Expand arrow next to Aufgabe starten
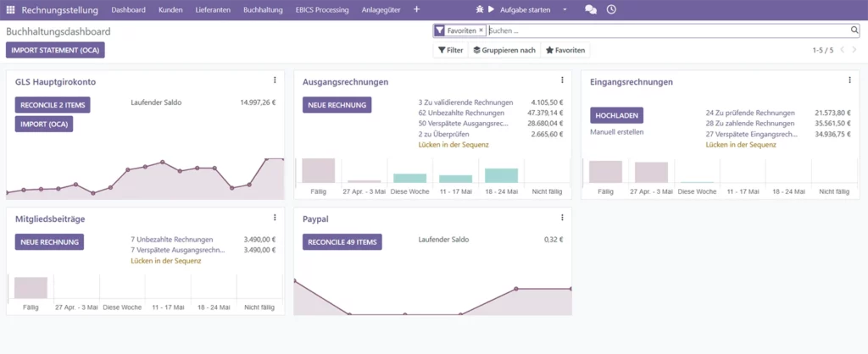Viewport: 868px width, 354px height. (x=565, y=10)
